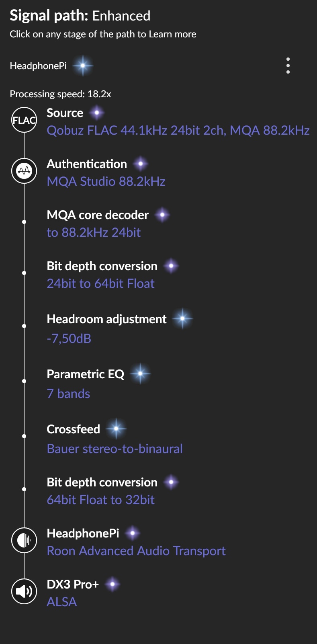The width and height of the screenshot is (317, 644).
Task: Select the MQA core decoder stage
Action: pyautogui.click(x=98, y=215)
